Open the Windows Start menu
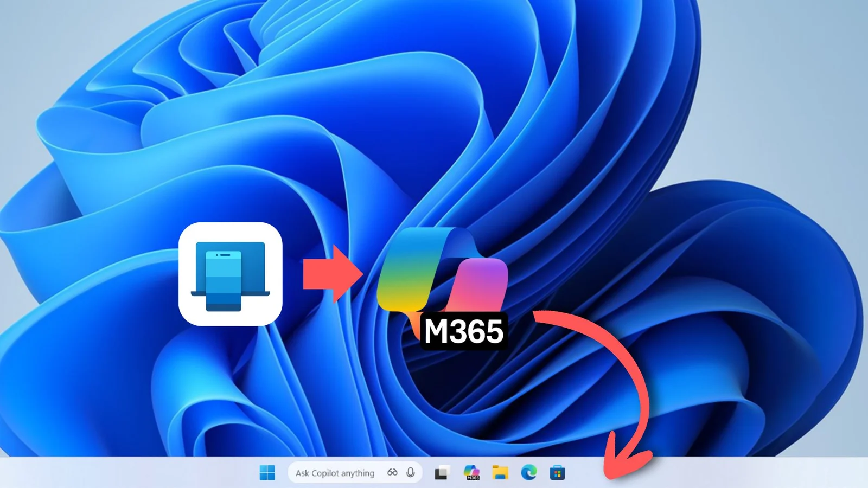The height and width of the screenshot is (488, 868). 269,472
